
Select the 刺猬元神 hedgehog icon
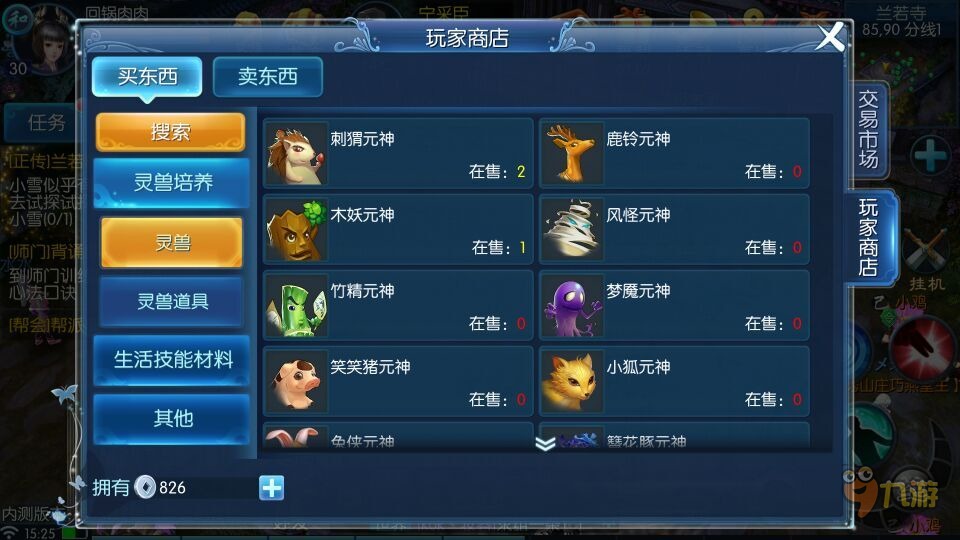296,154
